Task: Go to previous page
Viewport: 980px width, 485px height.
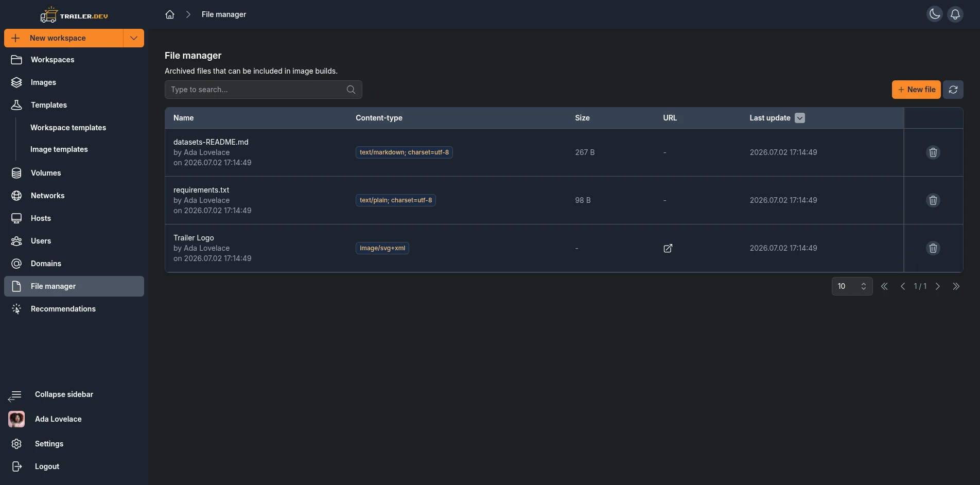Action: (903, 286)
